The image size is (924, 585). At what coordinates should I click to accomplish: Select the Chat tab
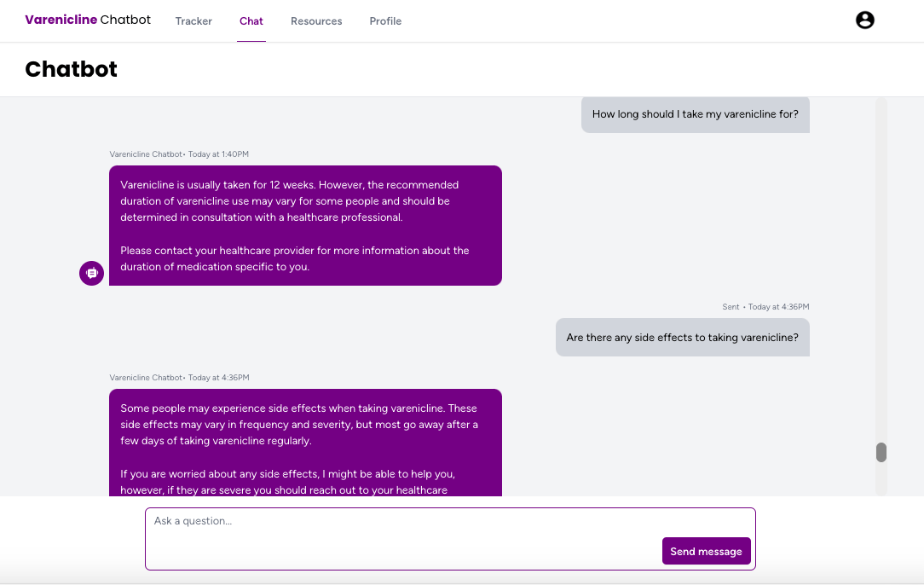coord(251,21)
